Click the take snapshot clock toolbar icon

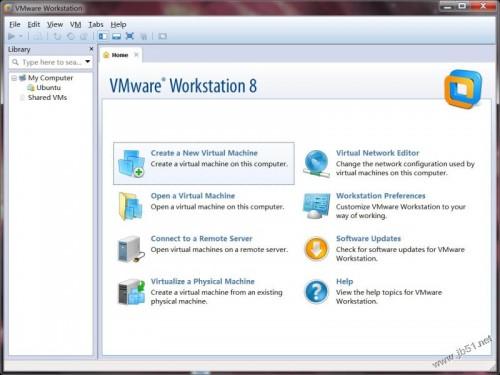click(x=71, y=36)
